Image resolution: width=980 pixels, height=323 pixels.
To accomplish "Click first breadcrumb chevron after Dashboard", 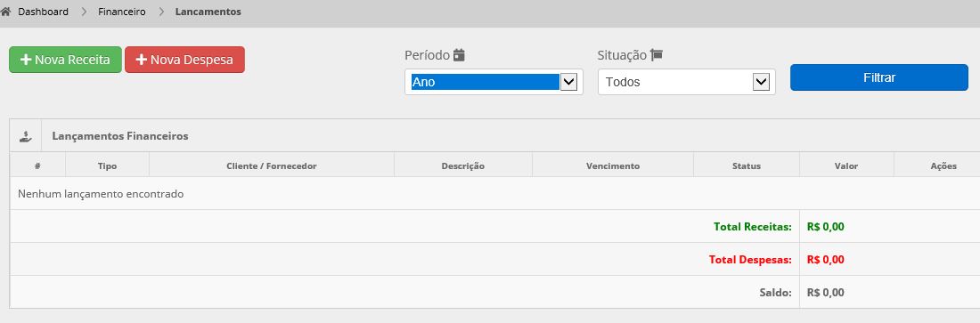I will click(84, 12).
